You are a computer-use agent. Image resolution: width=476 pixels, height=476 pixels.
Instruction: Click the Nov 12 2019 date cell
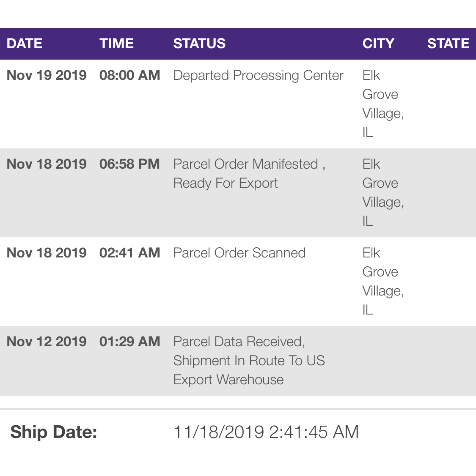pos(47,342)
